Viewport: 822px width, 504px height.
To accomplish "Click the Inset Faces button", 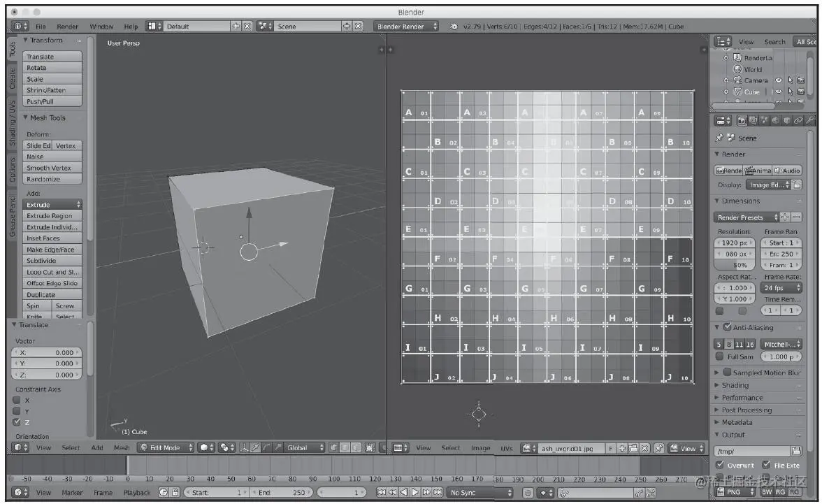I will pos(52,238).
